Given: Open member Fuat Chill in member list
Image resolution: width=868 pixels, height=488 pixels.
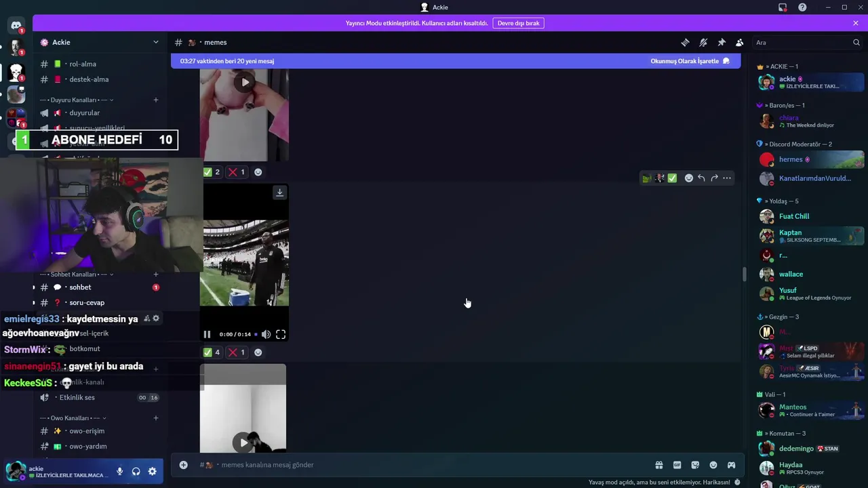Looking at the screenshot, I should tap(810, 216).
